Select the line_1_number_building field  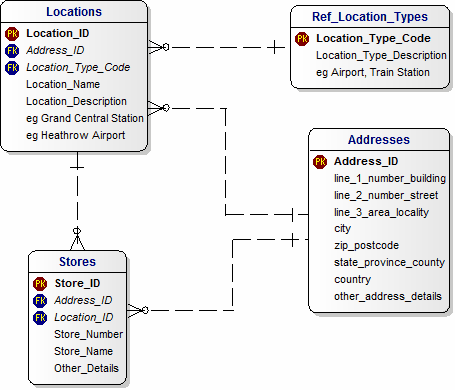coord(390,179)
